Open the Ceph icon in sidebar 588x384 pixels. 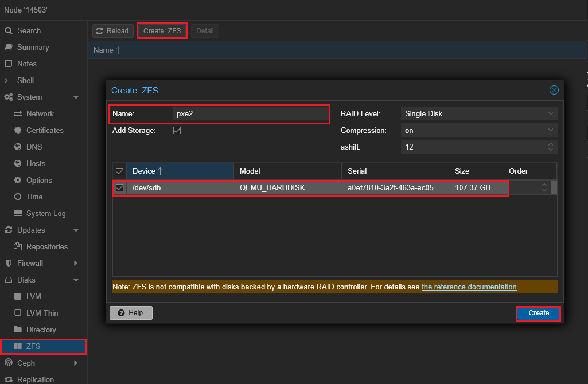[9, 363]
